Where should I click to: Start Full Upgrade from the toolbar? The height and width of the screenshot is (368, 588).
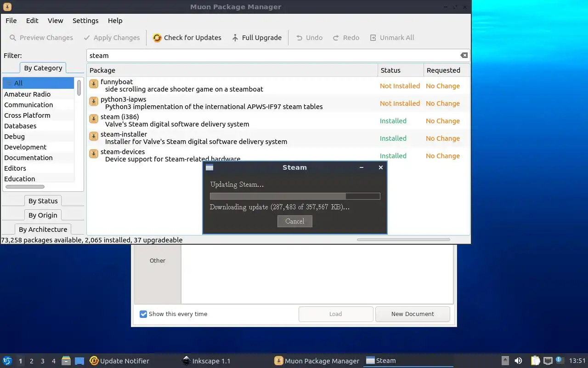point(257,38)
